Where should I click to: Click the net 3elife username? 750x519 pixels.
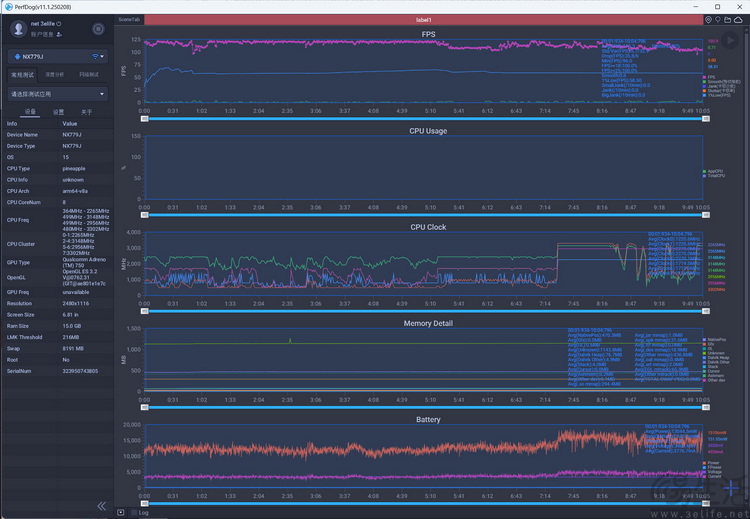(x=43, y=23)
